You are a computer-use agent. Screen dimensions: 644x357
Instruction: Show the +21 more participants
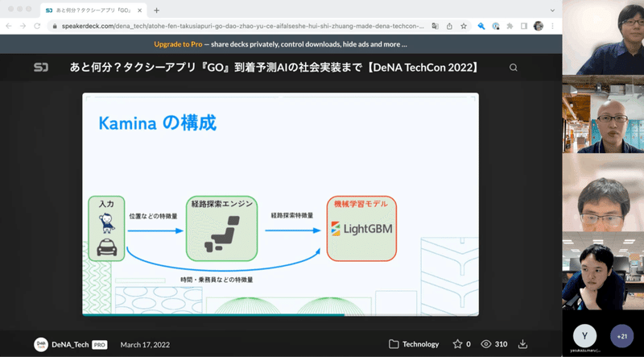click(x=621, y=336)
